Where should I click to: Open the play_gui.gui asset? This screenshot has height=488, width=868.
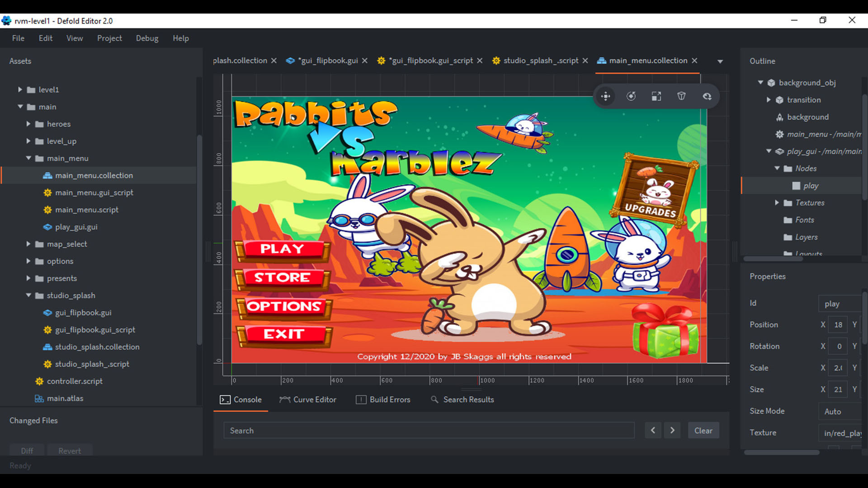pyautogui.click(x=76, y=227)
